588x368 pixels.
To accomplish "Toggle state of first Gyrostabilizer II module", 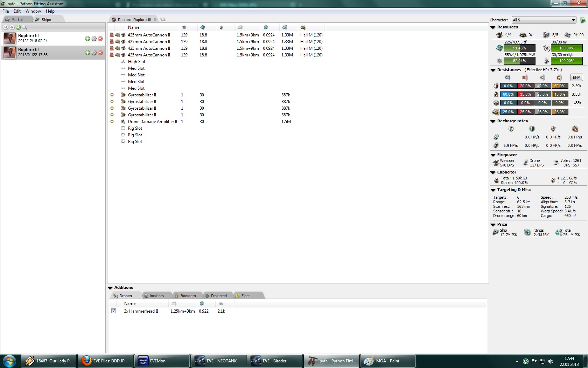I will click(x=112, y=95).
